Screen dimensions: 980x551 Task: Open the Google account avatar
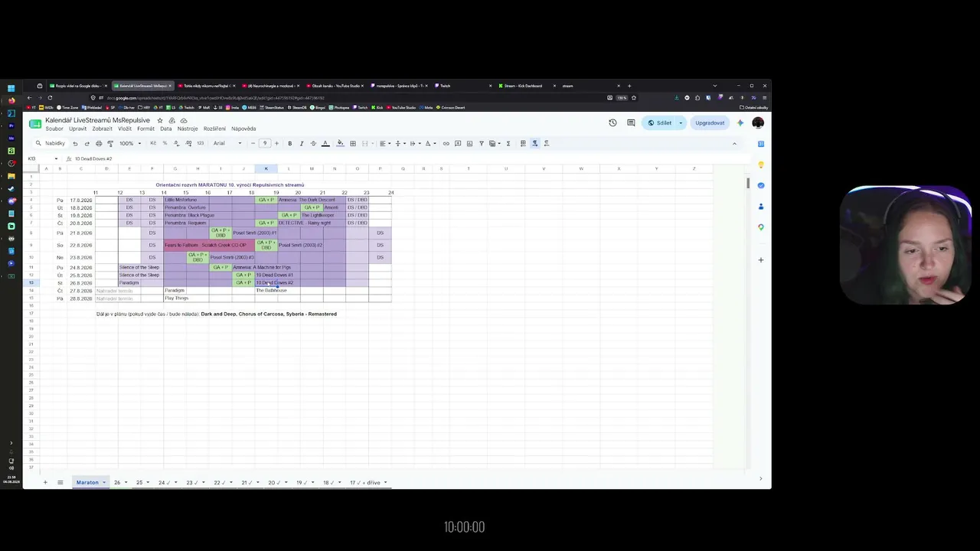(758, 122)
